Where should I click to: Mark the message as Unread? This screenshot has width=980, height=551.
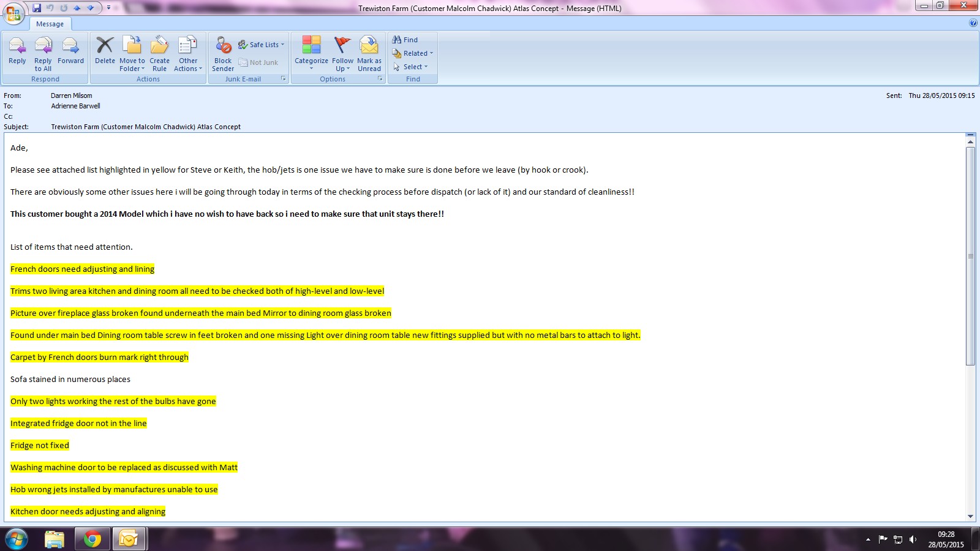click(x=369, y=53)
